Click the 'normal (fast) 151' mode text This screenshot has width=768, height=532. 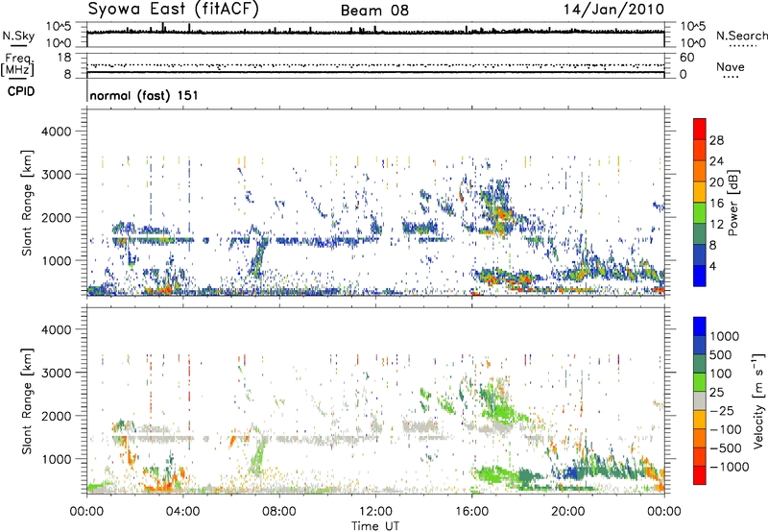[144, 95]
